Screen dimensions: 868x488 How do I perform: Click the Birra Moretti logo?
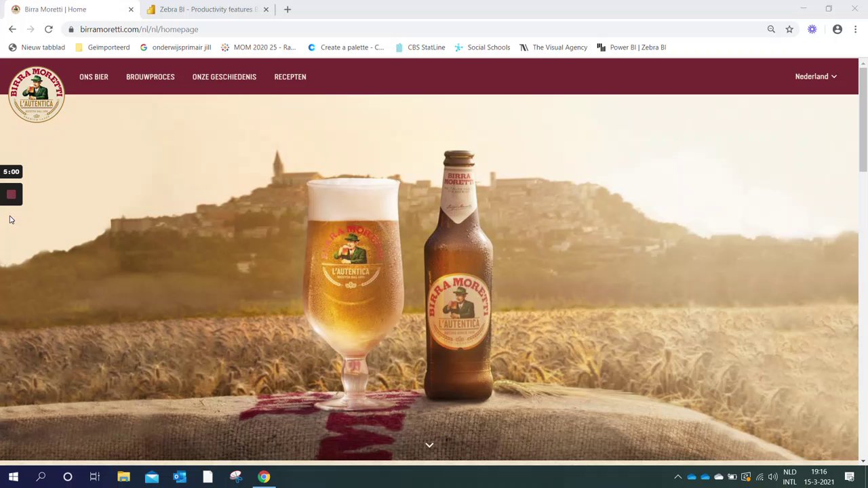37,94
